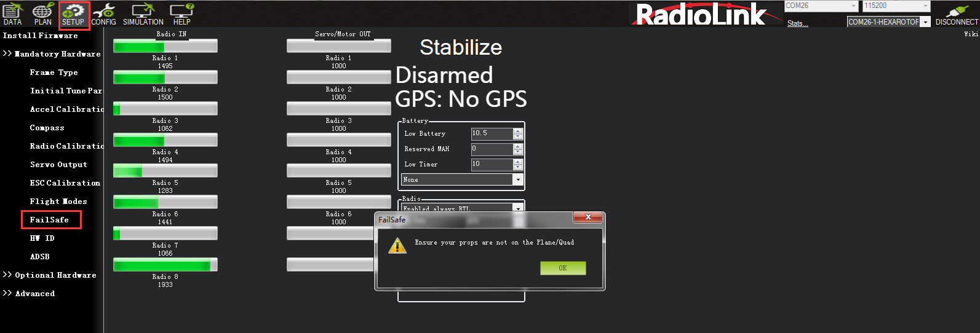Open the COM26-1-HEXAROTOR vehicle selector
The image size is (980, 333).
coord(925,22)
